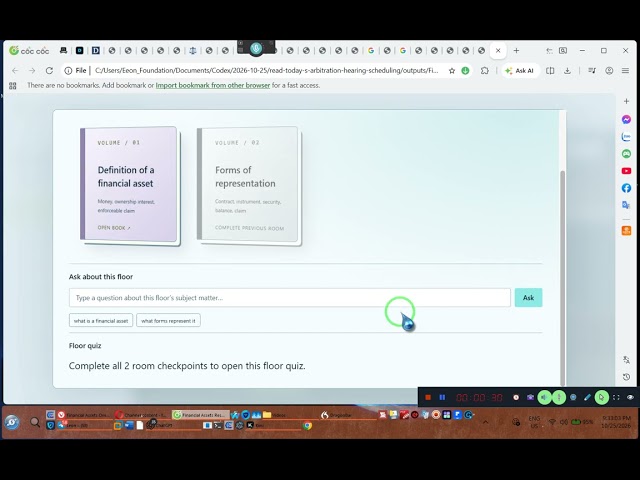
Task: Open the user profile icon
Action: [609, 71]
